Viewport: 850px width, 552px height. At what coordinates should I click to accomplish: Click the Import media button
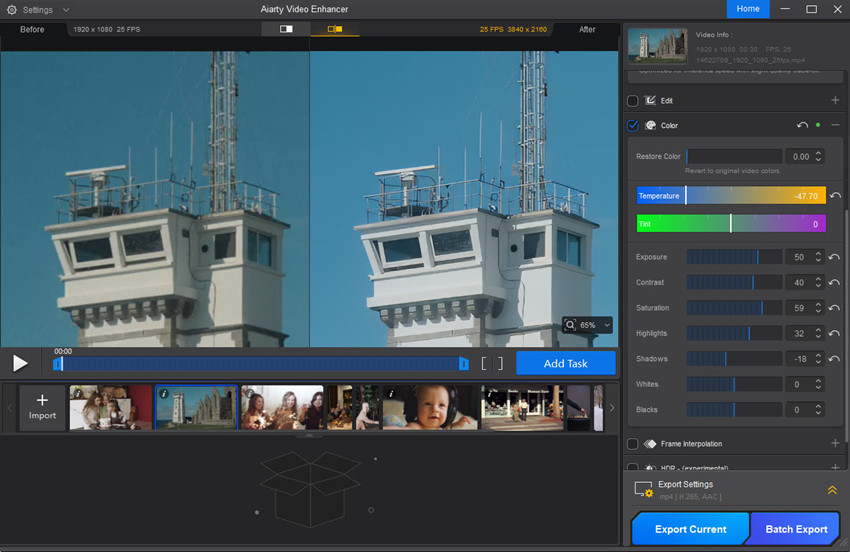click(42, 407)
